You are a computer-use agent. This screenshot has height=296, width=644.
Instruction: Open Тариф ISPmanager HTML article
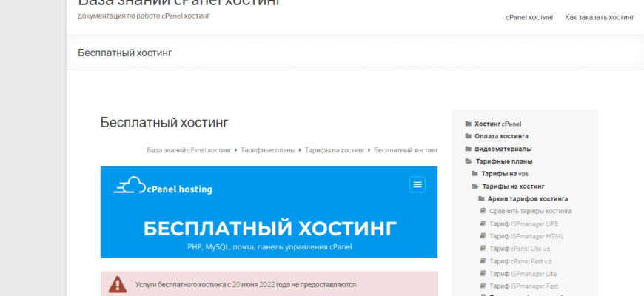tap(527, 236)
